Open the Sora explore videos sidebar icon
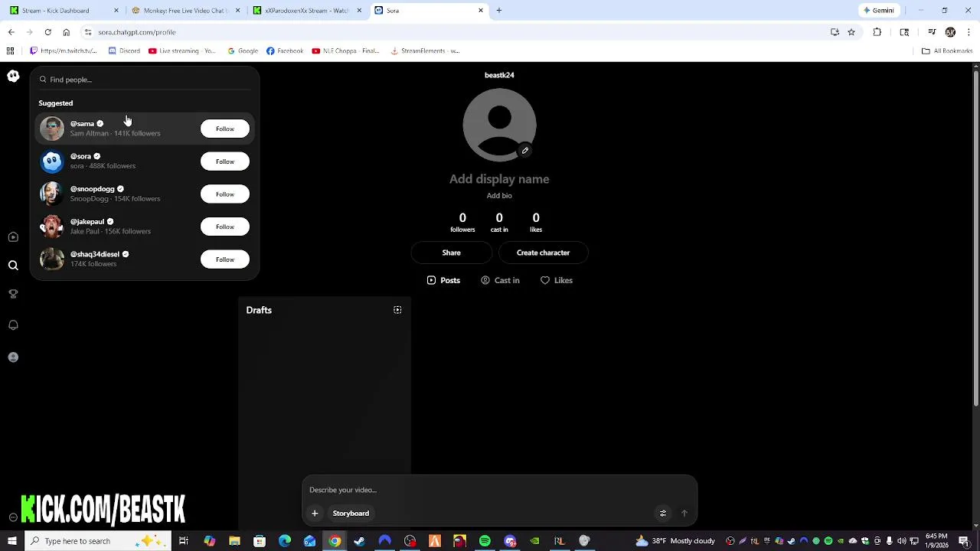 coord(13,237)
